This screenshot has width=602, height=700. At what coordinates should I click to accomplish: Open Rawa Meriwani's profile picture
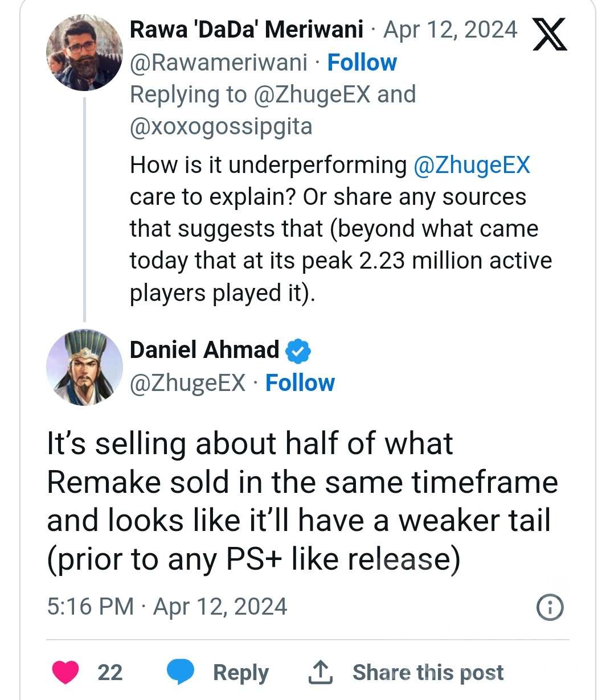84,52
